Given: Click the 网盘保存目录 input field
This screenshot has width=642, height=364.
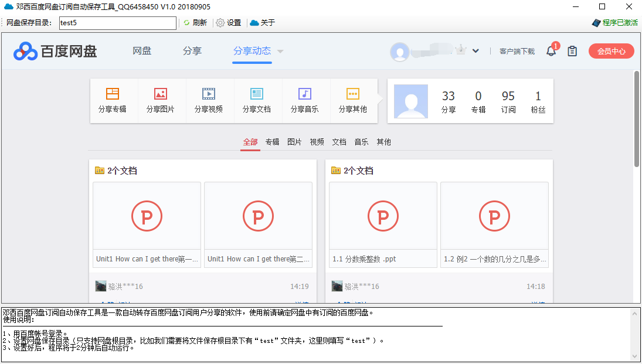Looking at the screenshot, I should click(x=117, y=23).
